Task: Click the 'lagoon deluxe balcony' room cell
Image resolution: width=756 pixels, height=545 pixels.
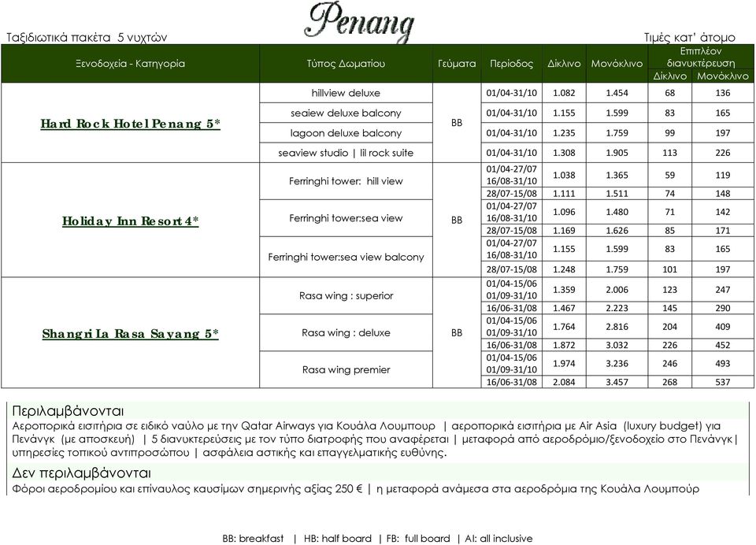Action: click(346, 133)
